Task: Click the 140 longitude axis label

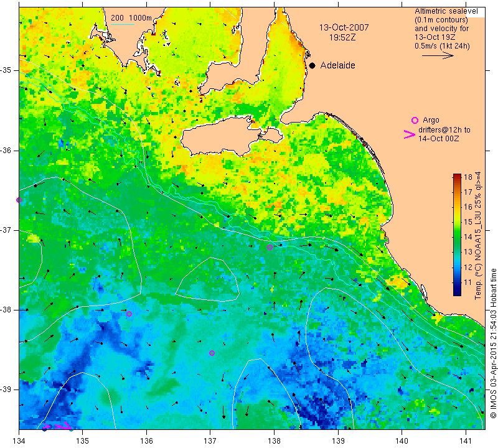Action: coord(402,441)
